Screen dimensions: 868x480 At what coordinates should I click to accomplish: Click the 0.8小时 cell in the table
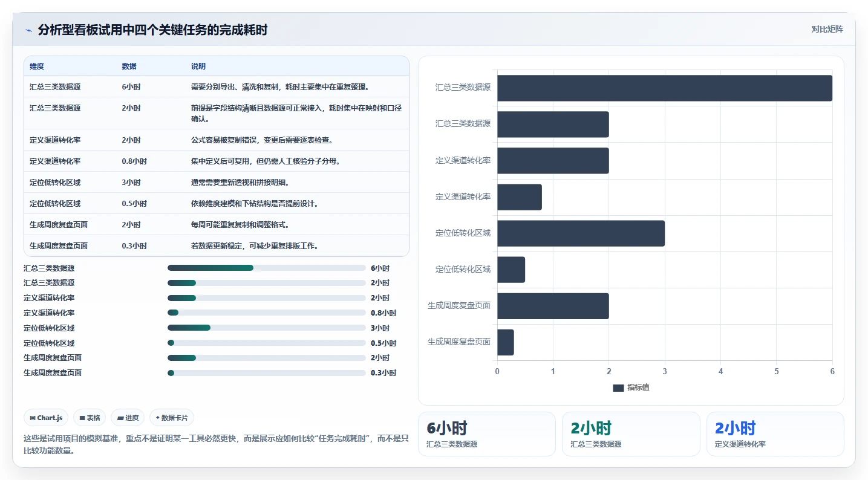coord(134,161)
